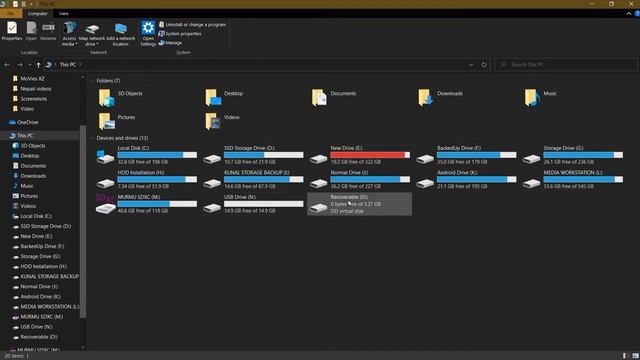Select the Downloads folder icon

tap(425, 98)
